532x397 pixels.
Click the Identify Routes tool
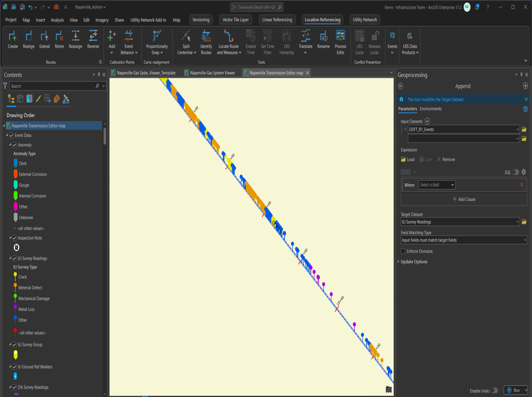(205, 41)
